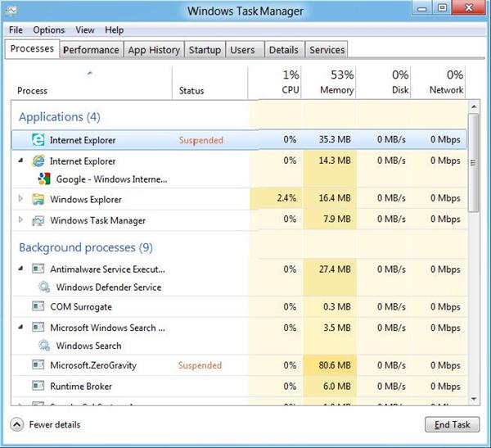Image resolution: width=491 pixels, height=448 pixels.
Task: Open the Options menu
Action: [x=49, y=30]
